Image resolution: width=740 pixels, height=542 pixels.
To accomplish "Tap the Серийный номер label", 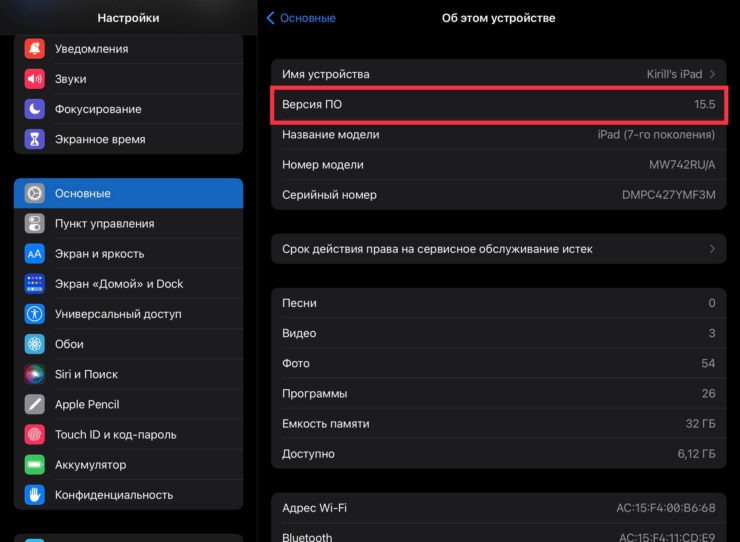I will coord(329,195).
